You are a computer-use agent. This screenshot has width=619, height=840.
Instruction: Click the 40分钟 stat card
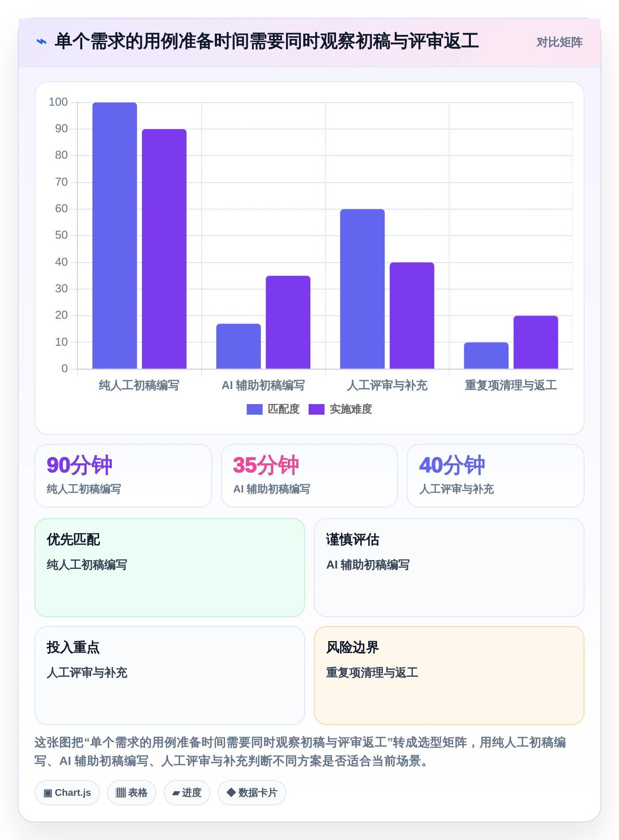pyautogui.click(x=496, y=476)
